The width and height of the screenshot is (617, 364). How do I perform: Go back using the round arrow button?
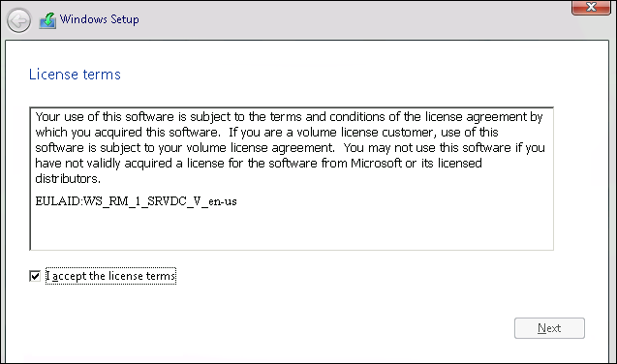pos(18,20)
